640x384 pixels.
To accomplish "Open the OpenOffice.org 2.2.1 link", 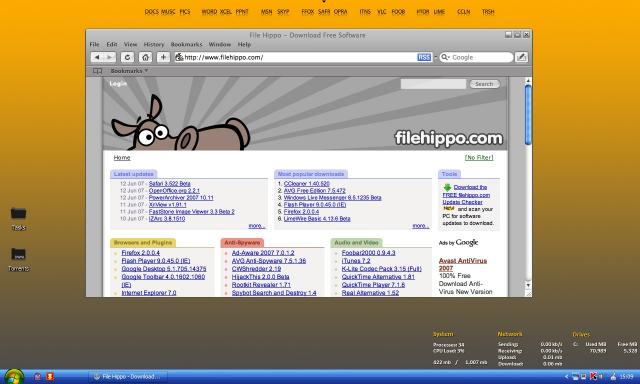I will pos(174,191).
